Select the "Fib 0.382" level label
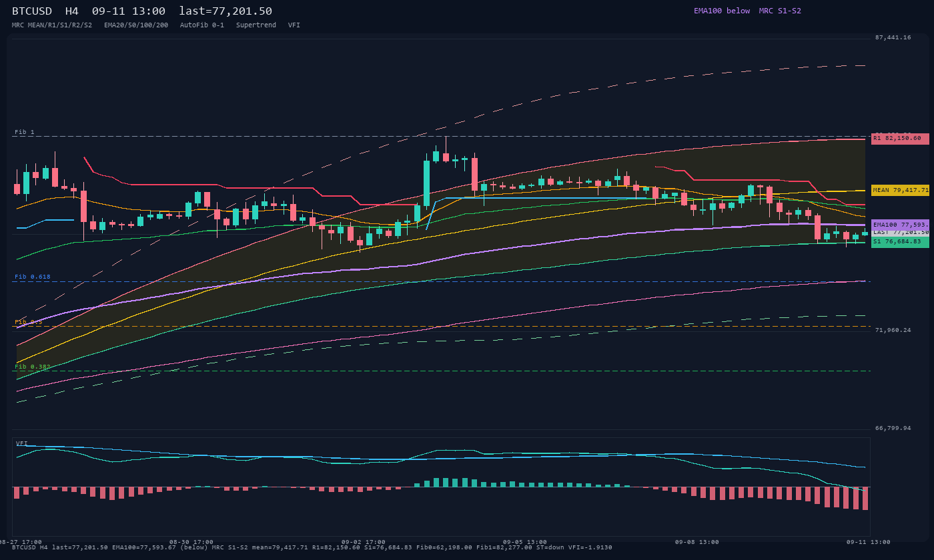 [33, 367]
